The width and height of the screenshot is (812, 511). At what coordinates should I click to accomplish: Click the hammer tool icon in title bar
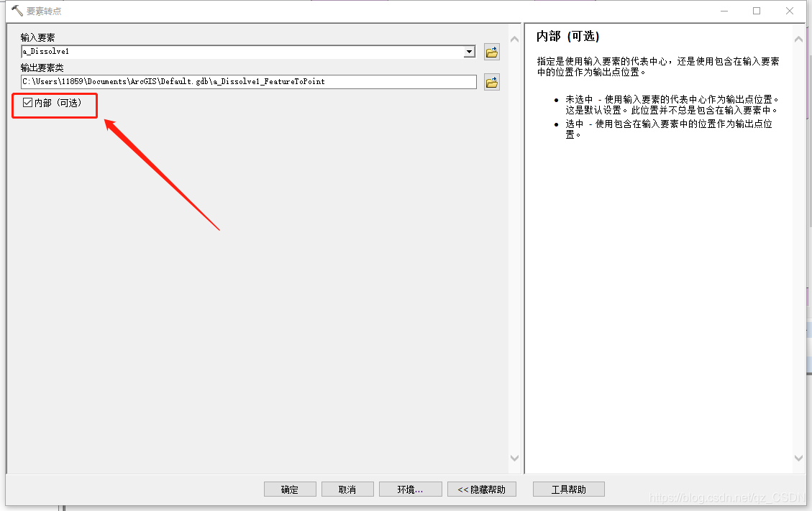point(17,10)
